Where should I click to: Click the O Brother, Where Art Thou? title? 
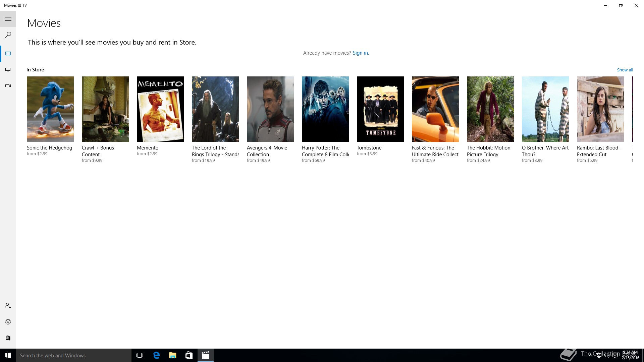(545, 151)
